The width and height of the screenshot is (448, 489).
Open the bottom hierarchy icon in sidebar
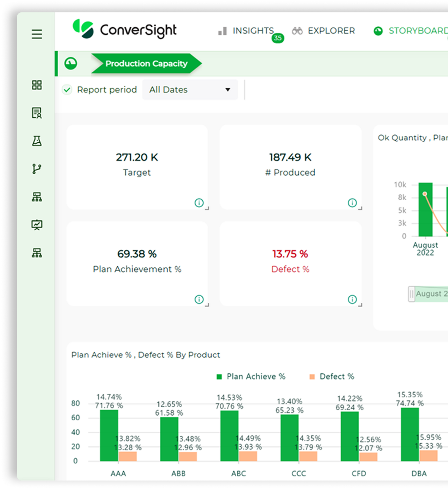(37, 253)
